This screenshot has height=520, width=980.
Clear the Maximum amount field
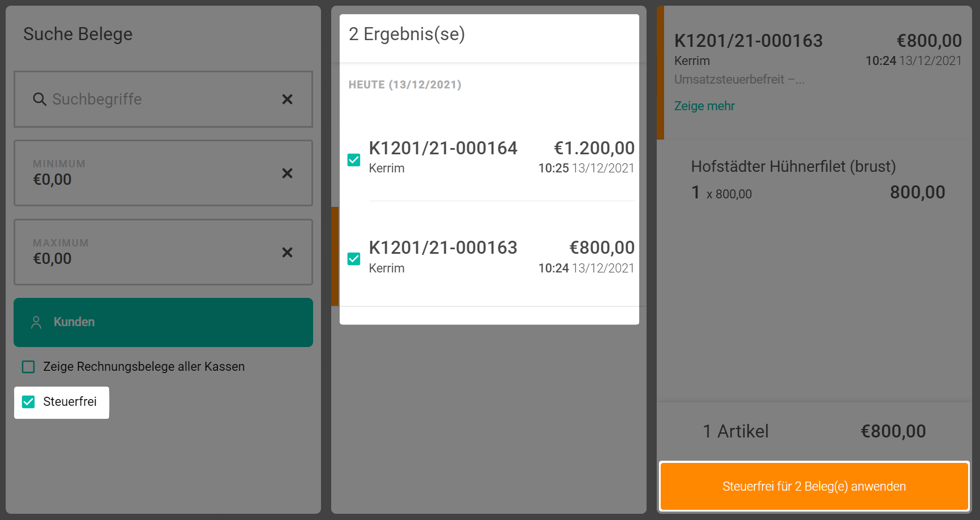click(x=287, y=252)
